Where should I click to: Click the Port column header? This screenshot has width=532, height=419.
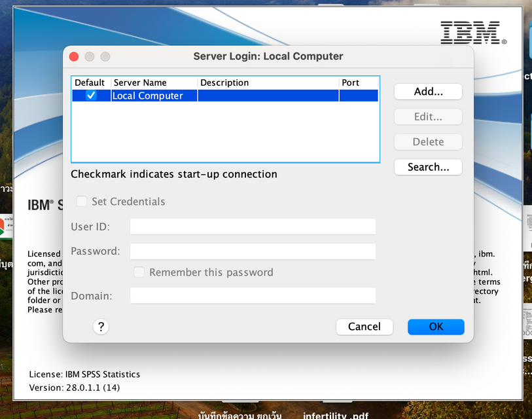[x=359, y=82]
